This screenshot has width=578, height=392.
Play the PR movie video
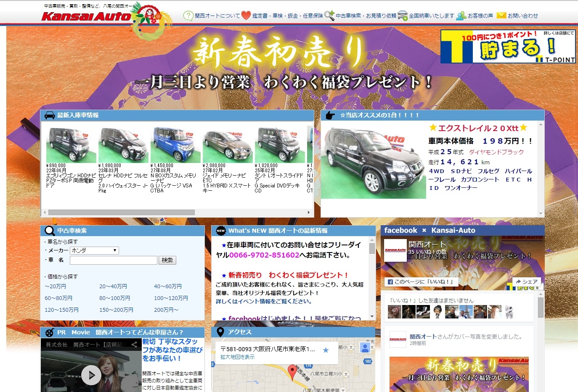pyautogui.click(x=91, y=374)
